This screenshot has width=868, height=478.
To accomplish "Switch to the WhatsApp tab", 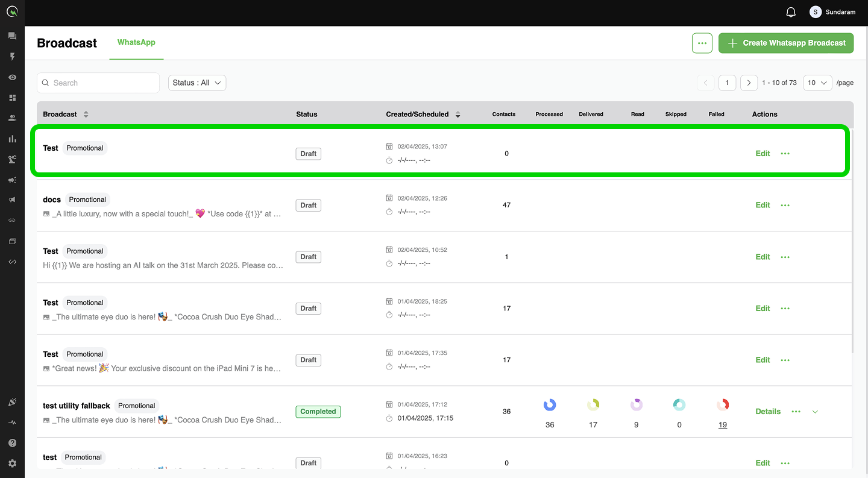I will point(136,42).
